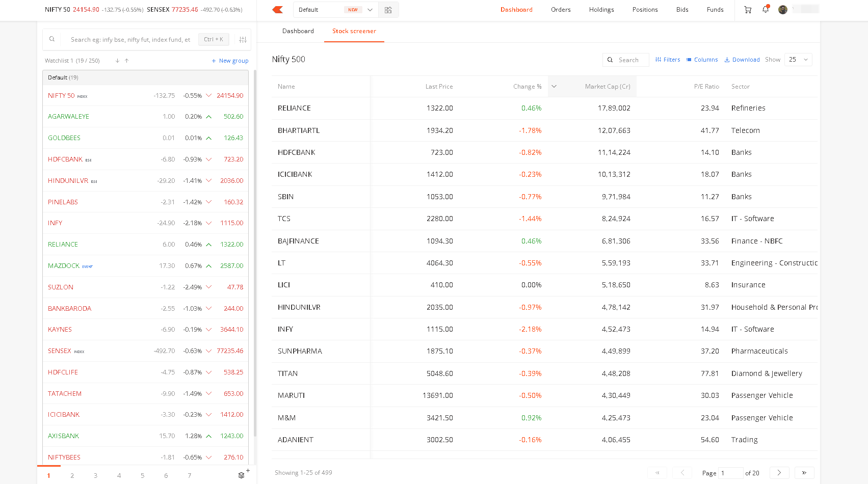Click the page number input field

coord(731,473)
